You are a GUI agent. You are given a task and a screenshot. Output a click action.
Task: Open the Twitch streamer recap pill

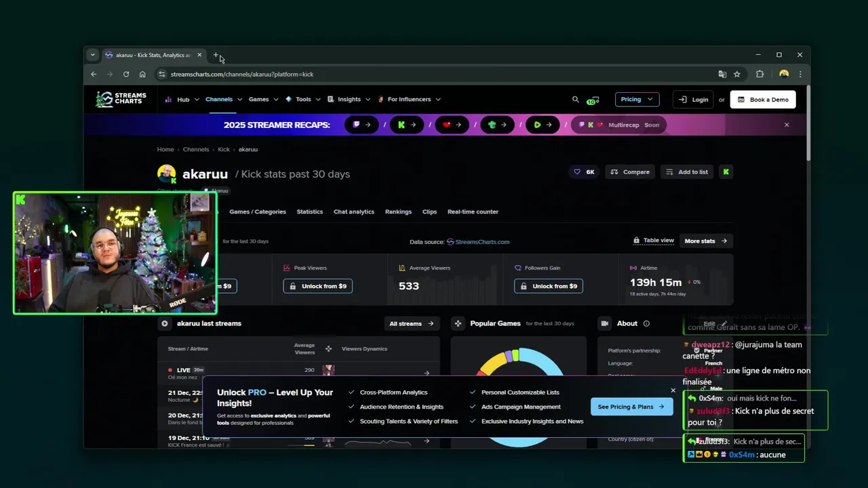click(x=361, y=125)
